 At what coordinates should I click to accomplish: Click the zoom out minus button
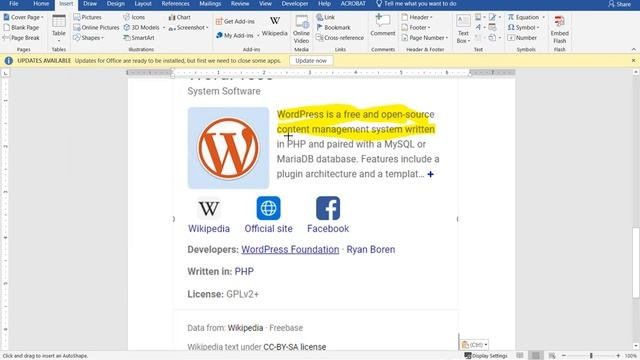pyautogui.click(x=564, y=356)
